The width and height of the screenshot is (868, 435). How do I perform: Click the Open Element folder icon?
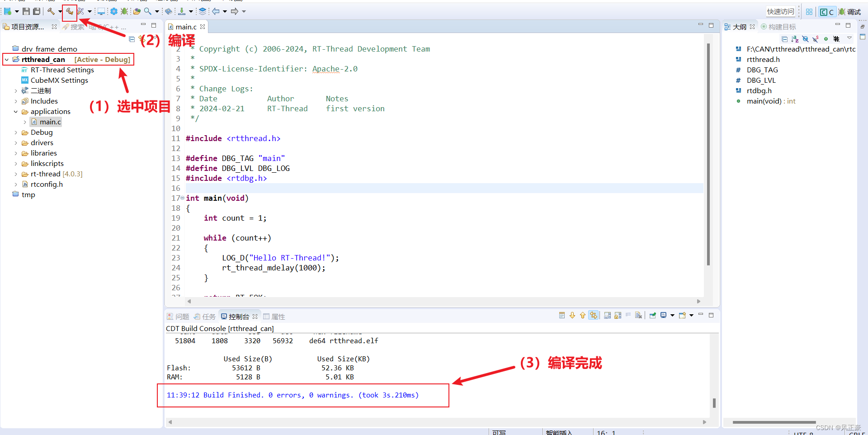tap(137, 11)
